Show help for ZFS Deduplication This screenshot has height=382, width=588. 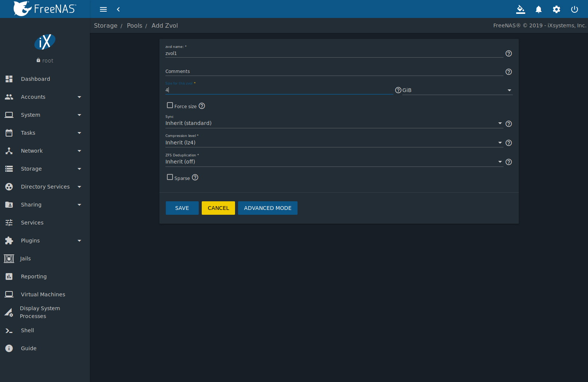click(x=509, y=162)
